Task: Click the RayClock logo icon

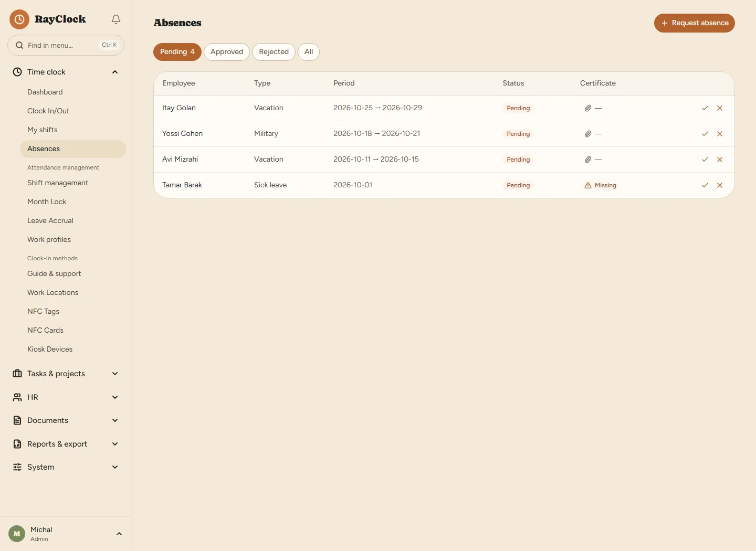Action: (19, 19)
